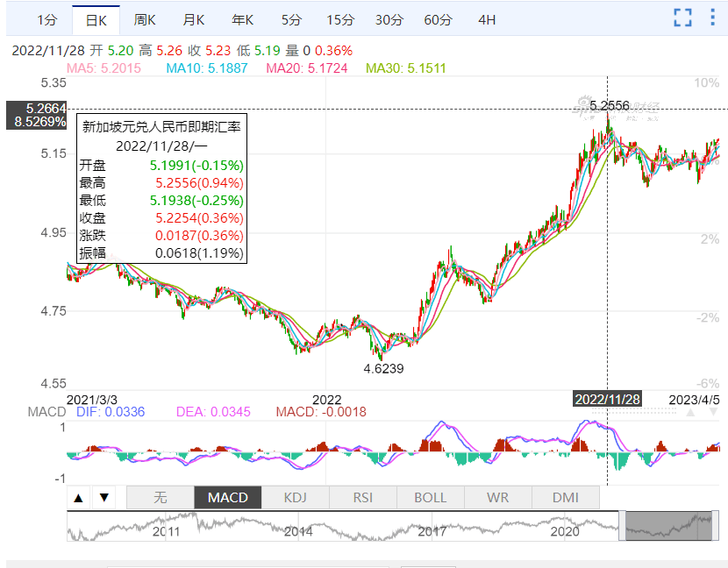Select the 月K monthly chart
Viewport: 728px width, 568px height.
point(194,19)
